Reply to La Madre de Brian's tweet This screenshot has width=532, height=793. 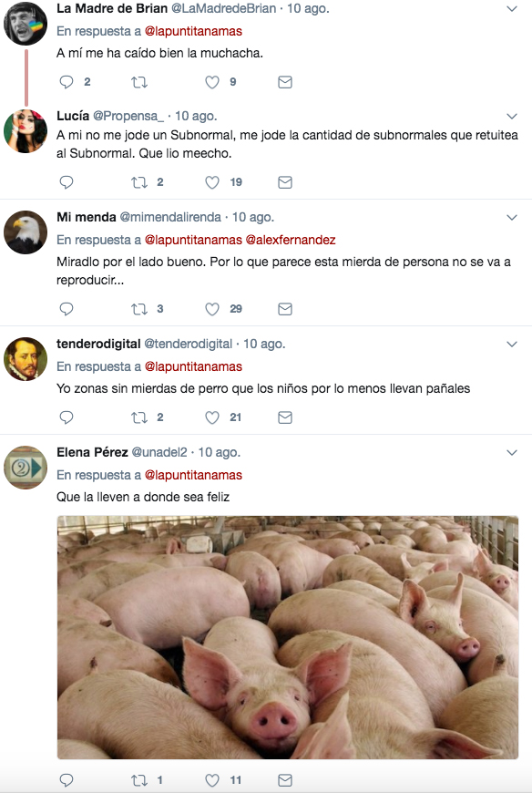pos(66,82)
